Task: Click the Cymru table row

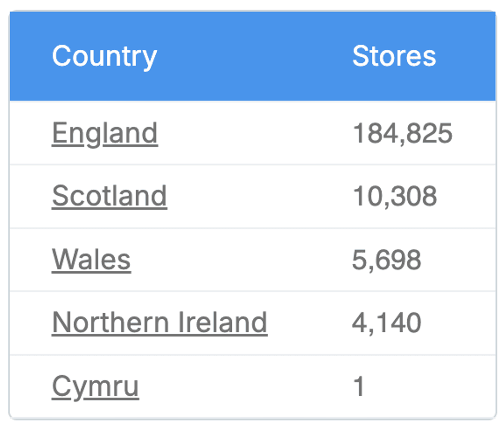Action: point(252,385)
